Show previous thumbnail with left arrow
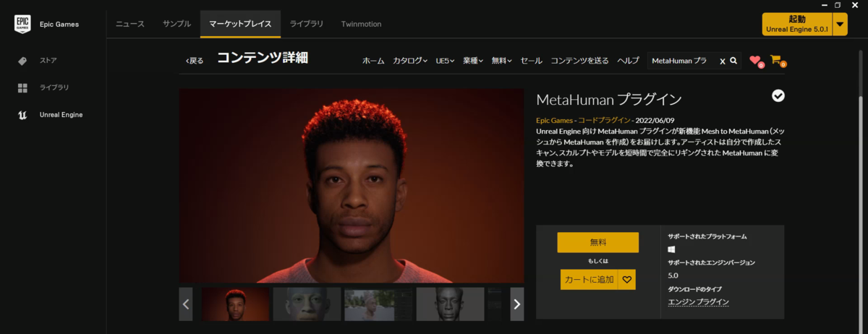The width and height of the screenshot is (868, 334). click(x=186, y=304)
